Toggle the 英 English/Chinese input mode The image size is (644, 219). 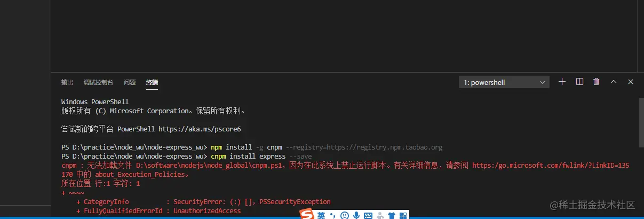pyautogui.click(x=321, y=215)
